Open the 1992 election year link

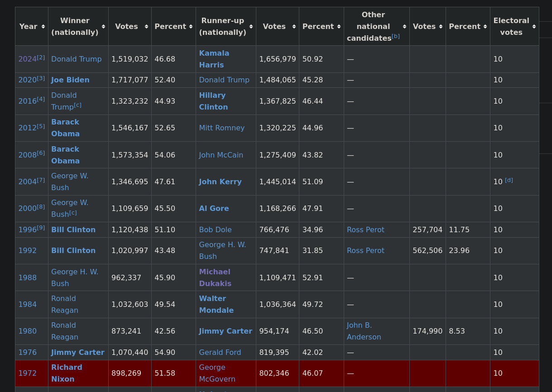pyautogui.click(x=27, y=251)
